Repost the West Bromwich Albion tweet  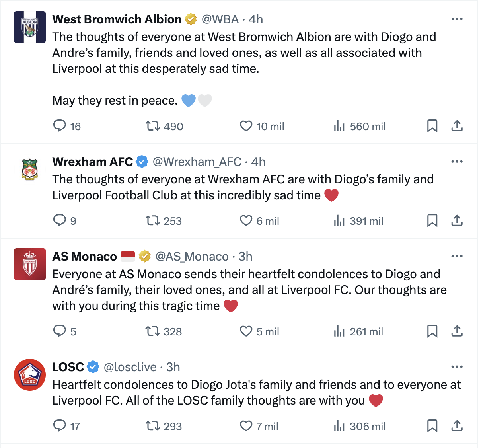point(152,126)
